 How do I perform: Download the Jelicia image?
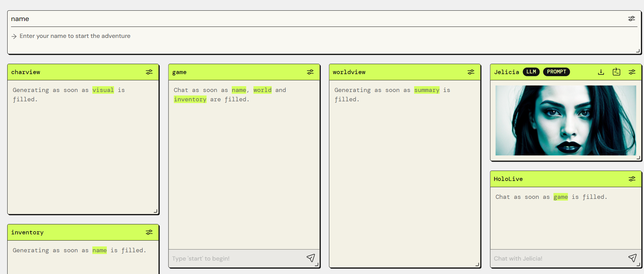601,72
